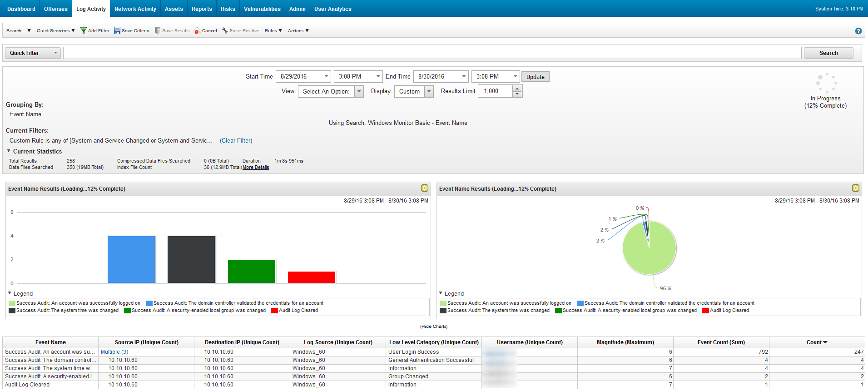Click the Save Criteria disk icon
The width and height of the screenshot is (868, 391).
pos(117,30)
